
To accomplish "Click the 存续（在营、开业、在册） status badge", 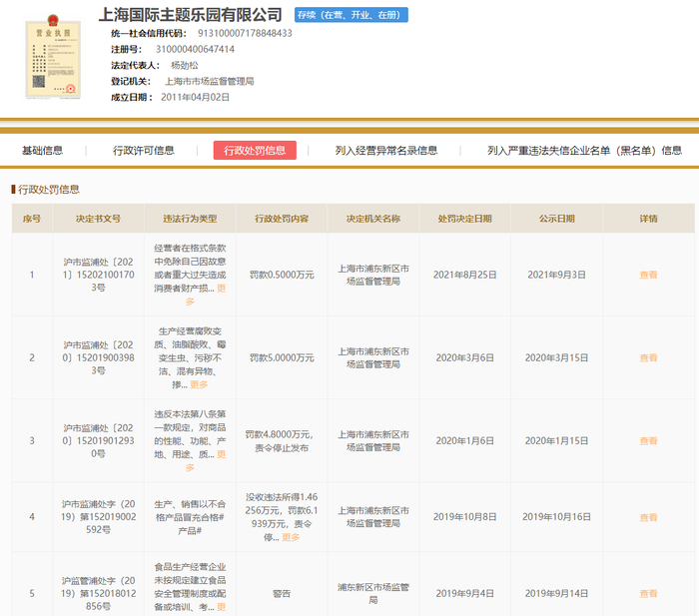I will (350, 15).
